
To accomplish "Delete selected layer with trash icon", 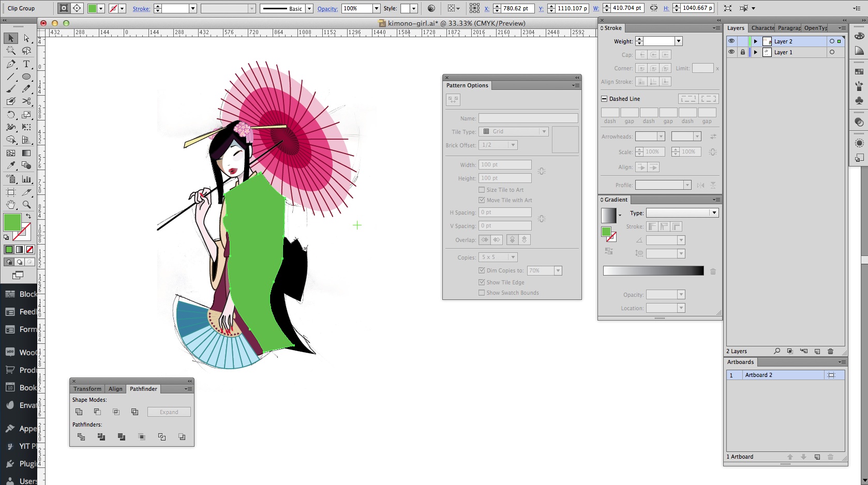I will pos(830,351).
